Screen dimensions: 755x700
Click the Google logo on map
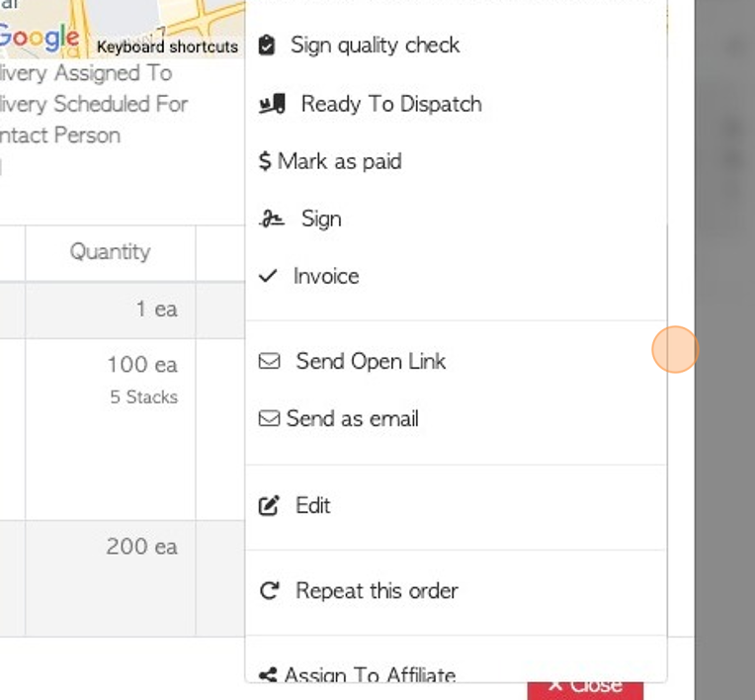pyautogui.click(x=40, y=40)
